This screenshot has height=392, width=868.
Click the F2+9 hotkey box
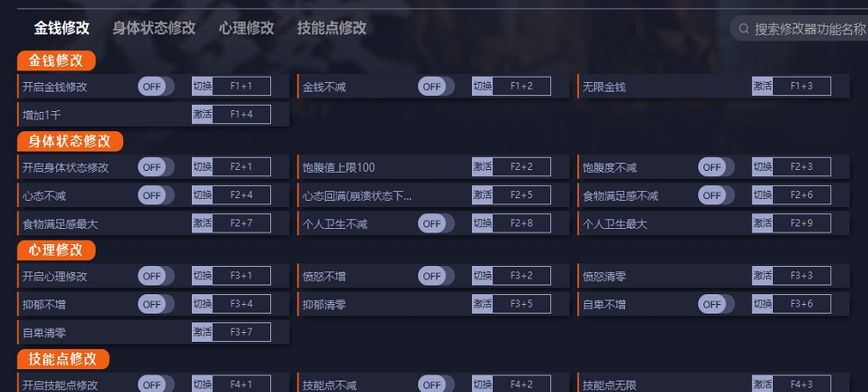(801, 224)
